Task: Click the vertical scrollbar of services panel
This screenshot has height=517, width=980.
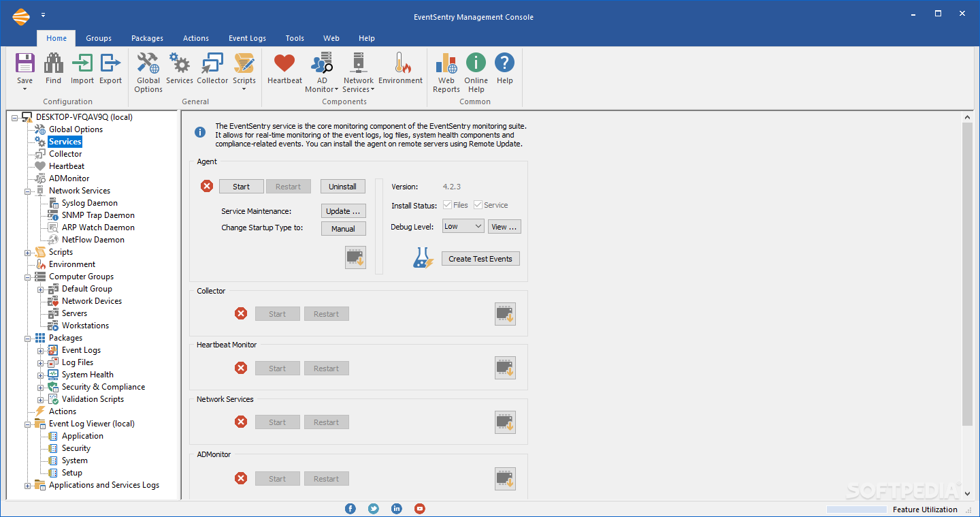Action: click(968, 275)
